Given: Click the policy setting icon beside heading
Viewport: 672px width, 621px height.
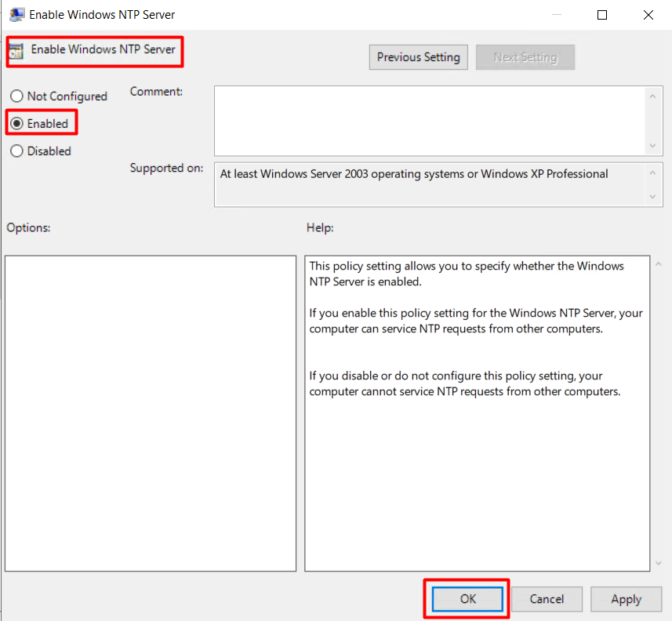Looking at the screenshot, I should [x=16, y=51].
